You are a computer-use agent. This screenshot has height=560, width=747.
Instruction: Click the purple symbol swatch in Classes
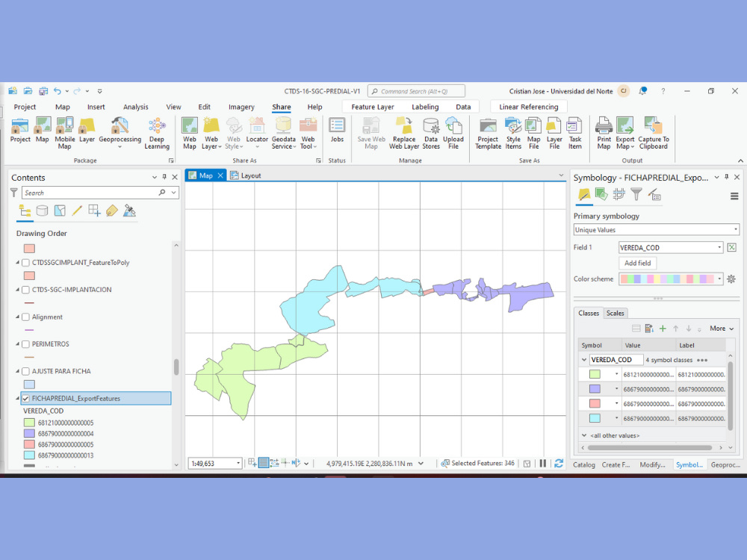click(595, 389)
